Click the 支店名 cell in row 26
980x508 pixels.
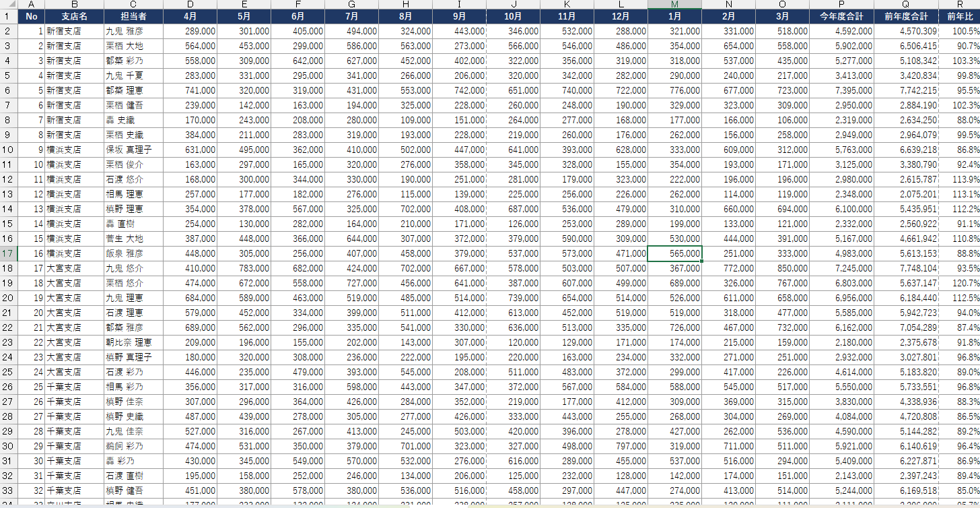click(74, 387)
